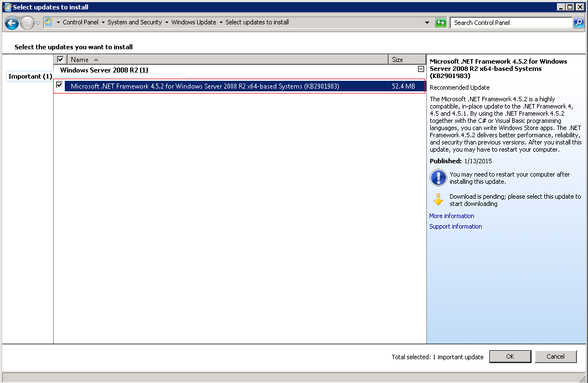Screen dimensions: 588x383
Task: Click the Control Panel icon in address bar
Action: click(48, 22)
